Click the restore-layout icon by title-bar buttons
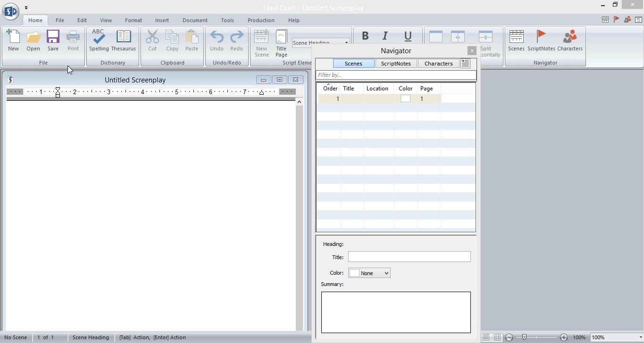This screenshot has height=343, width=644. click(638, 20)
